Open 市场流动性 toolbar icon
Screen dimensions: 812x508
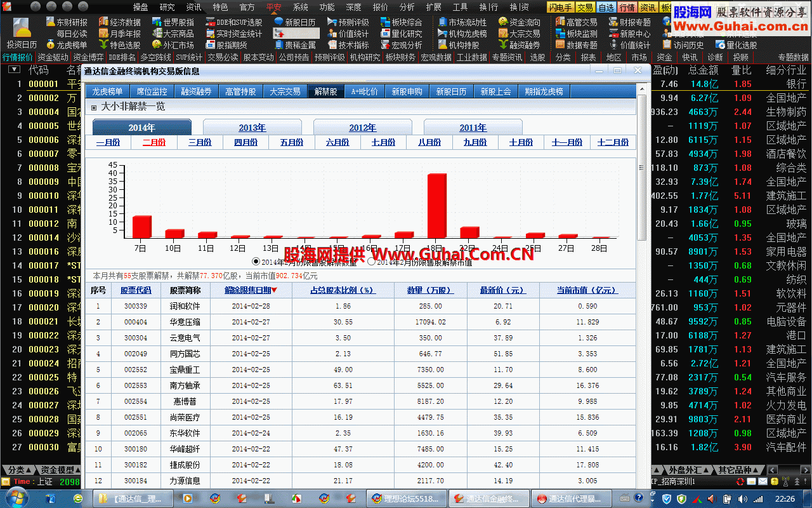tap(462, 22)
